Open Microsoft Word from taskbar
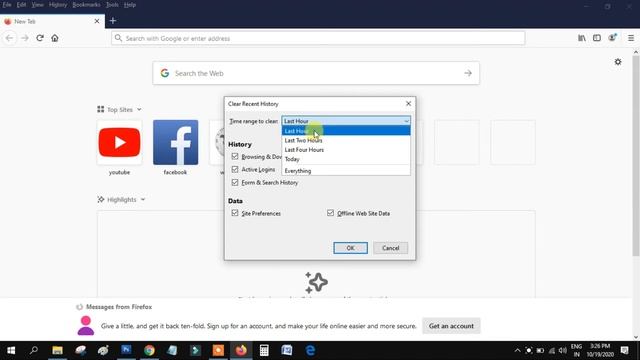Image resolution: width=640 pixels, height=360 pixels. (x=287, y=350)
